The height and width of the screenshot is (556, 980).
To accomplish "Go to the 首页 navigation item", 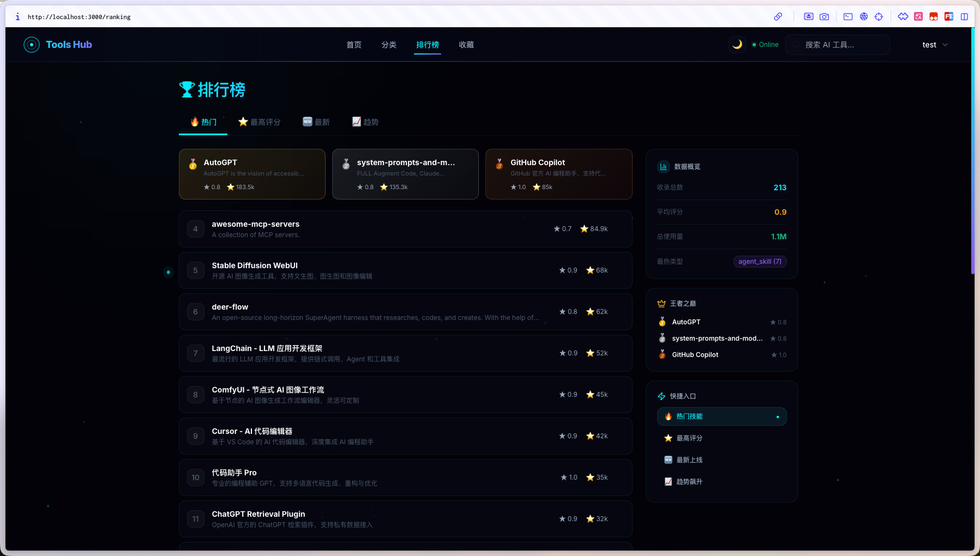I will click(x=354, y=45).
